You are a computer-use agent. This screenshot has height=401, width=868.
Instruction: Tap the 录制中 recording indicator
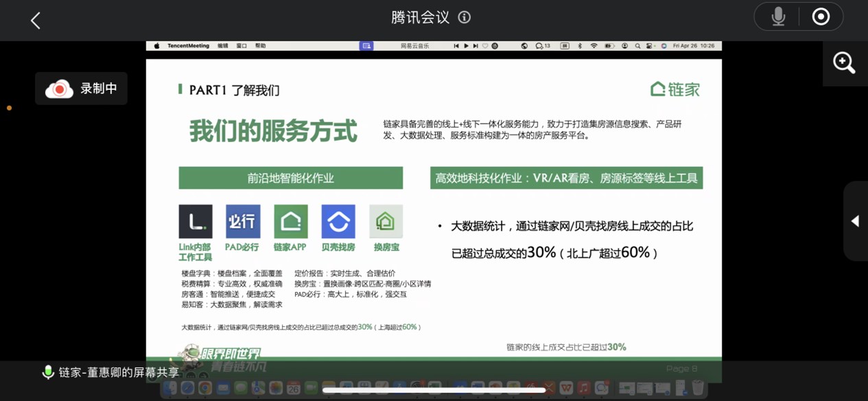[81, 89]
